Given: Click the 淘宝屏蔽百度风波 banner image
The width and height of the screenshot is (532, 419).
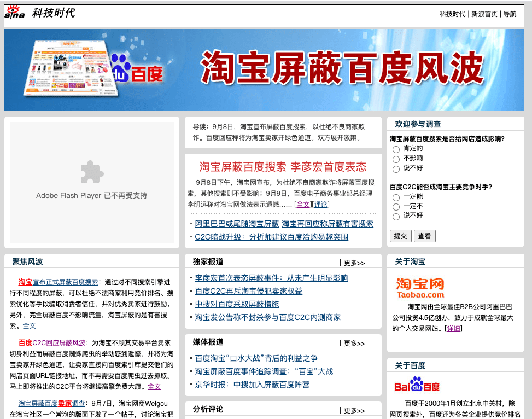Looking at the screenshot, I should coord(264,70).
